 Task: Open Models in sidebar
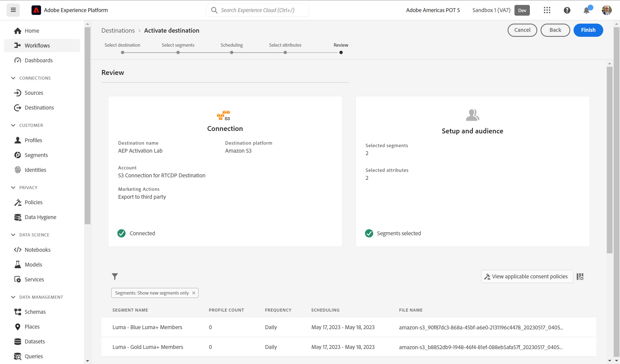point(42,265)
